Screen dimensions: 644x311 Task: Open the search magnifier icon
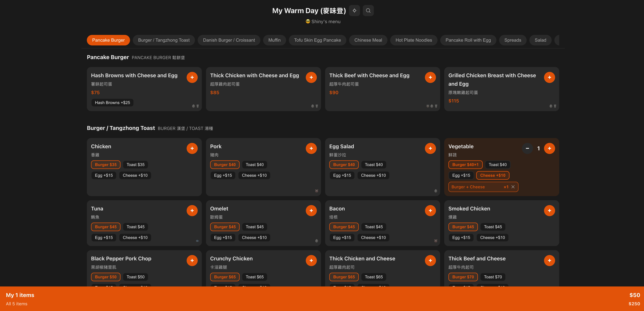(x=368, y=11)
